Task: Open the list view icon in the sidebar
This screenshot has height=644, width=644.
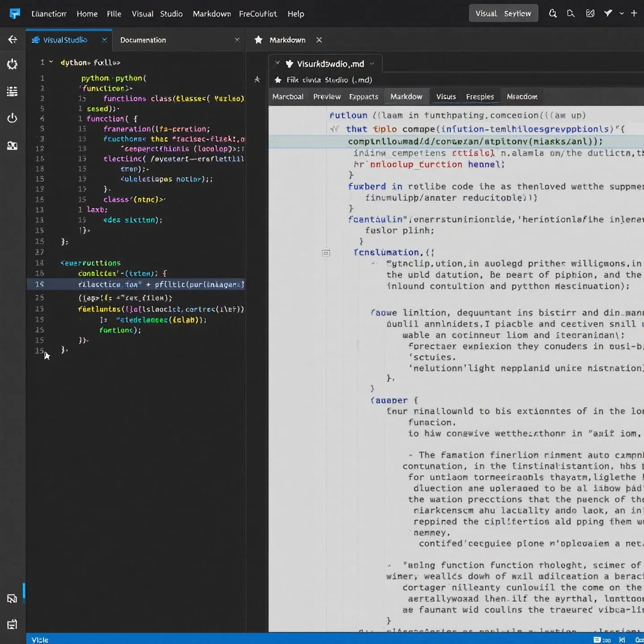Action: tap(12, 91)
